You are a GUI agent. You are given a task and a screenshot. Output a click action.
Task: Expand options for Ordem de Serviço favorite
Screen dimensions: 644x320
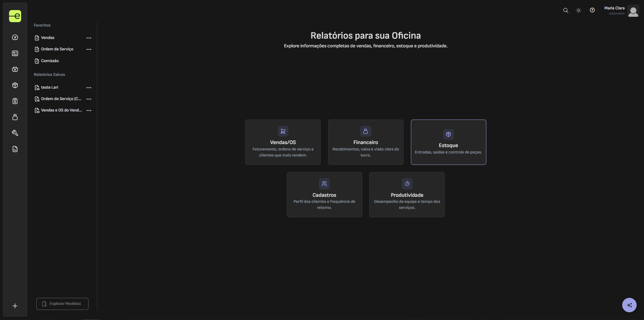tap(89, 49)
